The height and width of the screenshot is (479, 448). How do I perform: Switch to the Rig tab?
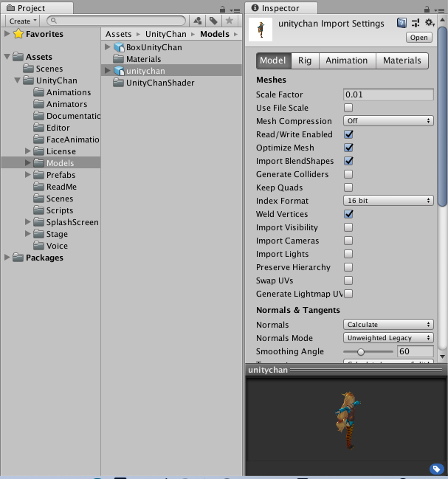click(304, 61)
